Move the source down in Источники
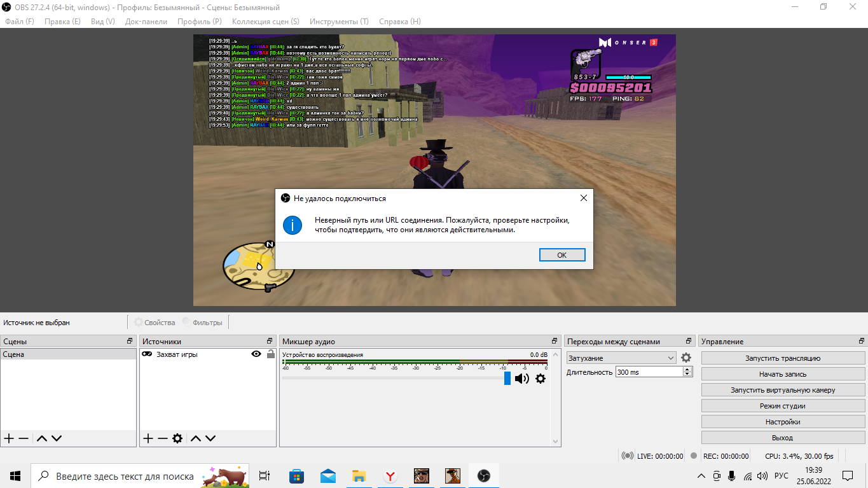 [210, 438]
